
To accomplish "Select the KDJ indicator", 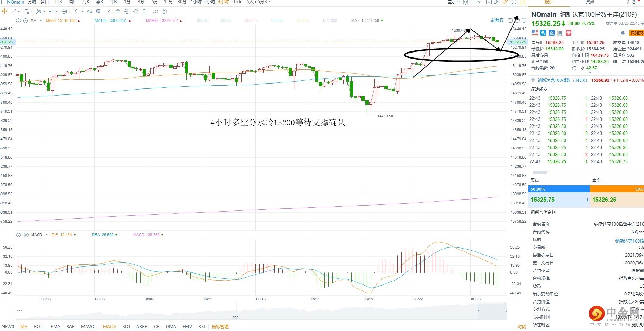I will click(126, 327).
